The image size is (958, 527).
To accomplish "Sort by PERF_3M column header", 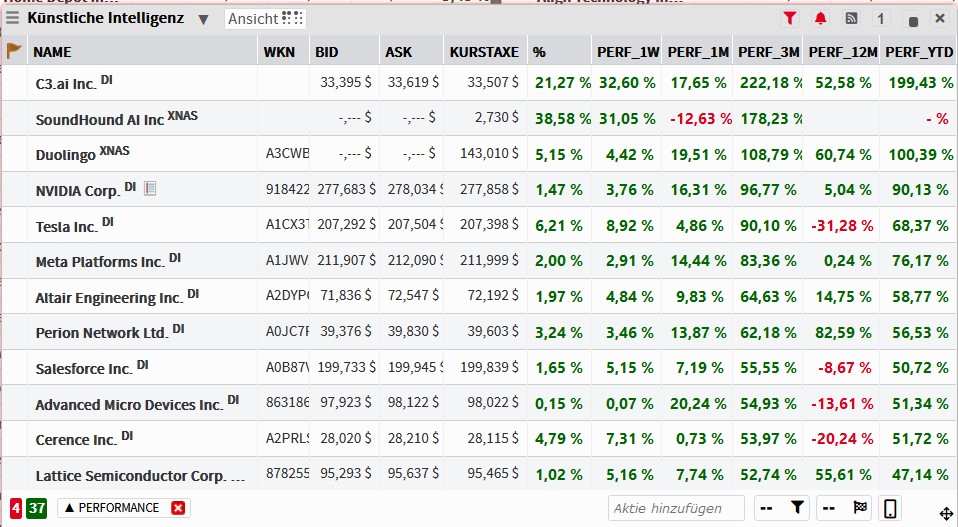I will tap(767, 52).
